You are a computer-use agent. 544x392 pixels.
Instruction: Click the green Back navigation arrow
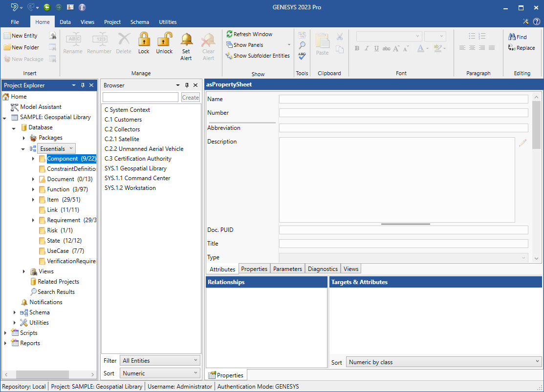point(47,7)
